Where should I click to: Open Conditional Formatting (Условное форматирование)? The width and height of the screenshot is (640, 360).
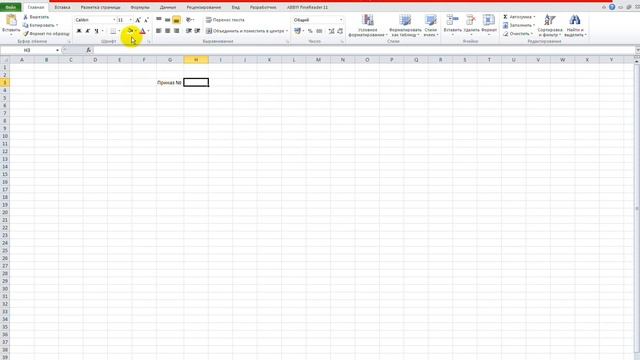[368, 25]
